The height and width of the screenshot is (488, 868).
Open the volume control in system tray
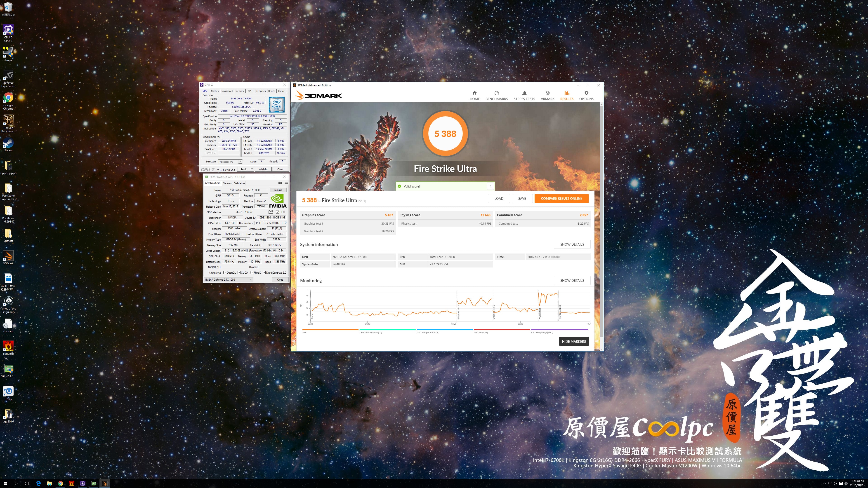coord(835,484)
